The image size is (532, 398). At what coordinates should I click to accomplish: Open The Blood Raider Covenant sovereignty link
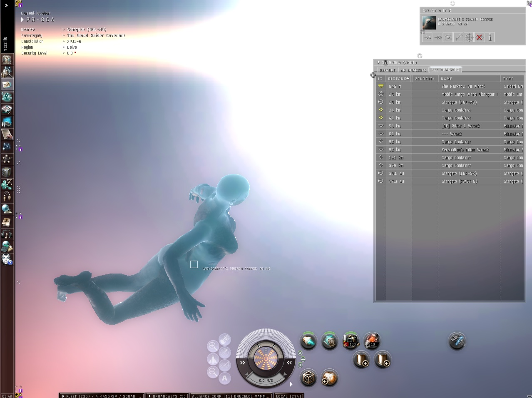click(96, 36)
